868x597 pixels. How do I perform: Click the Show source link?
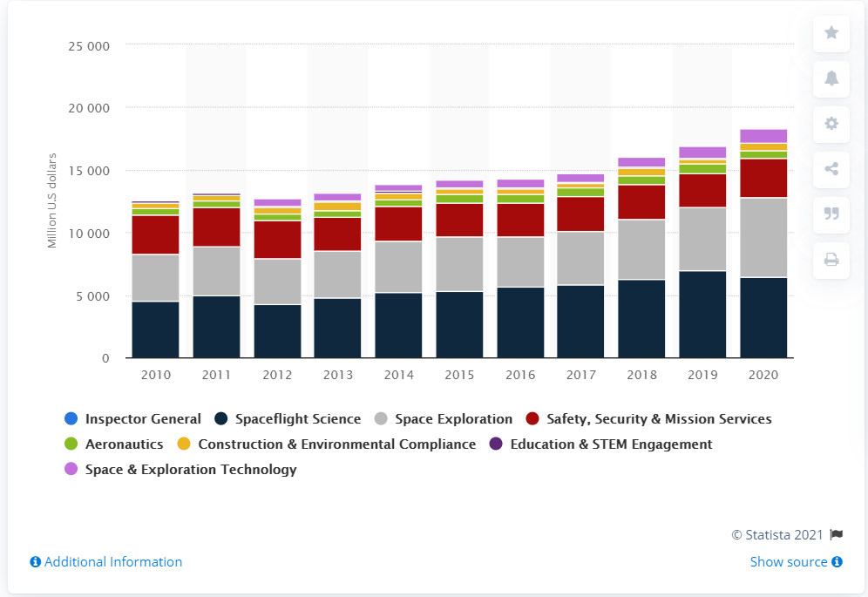[x=789, y=562]
